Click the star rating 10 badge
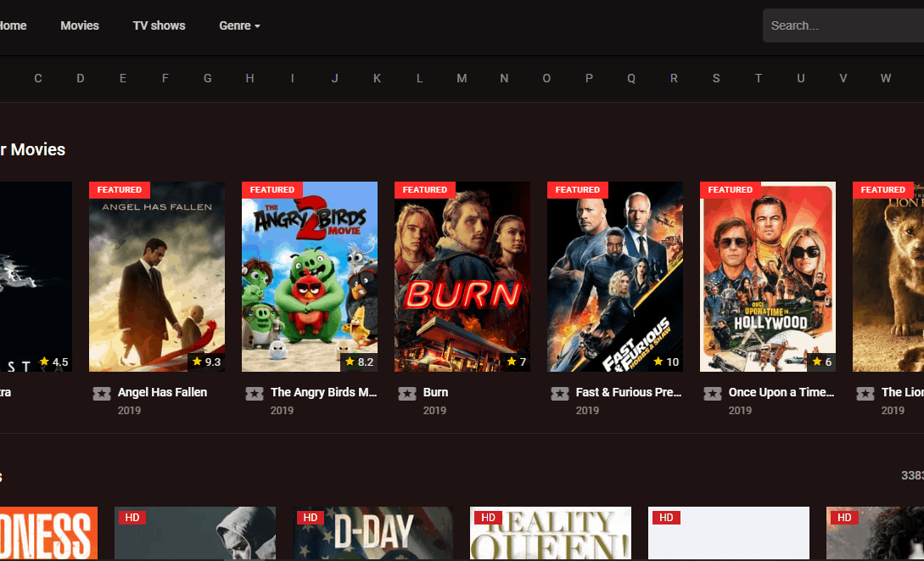The image size is (924, 561). coord(666,362)
